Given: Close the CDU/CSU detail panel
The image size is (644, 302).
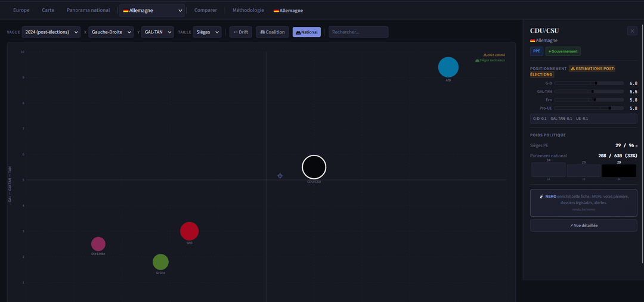Looking at the screenshot, I should point(631,31).
